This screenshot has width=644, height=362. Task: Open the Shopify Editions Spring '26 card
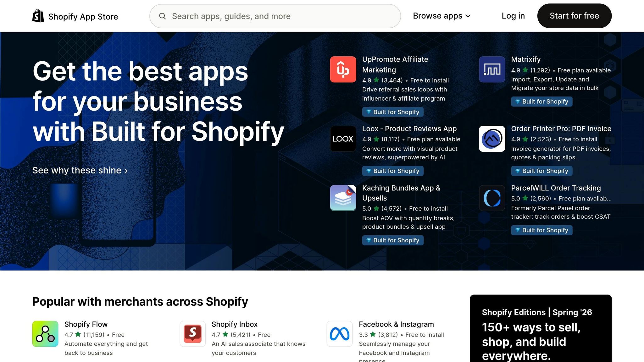(x=541, y=328)
